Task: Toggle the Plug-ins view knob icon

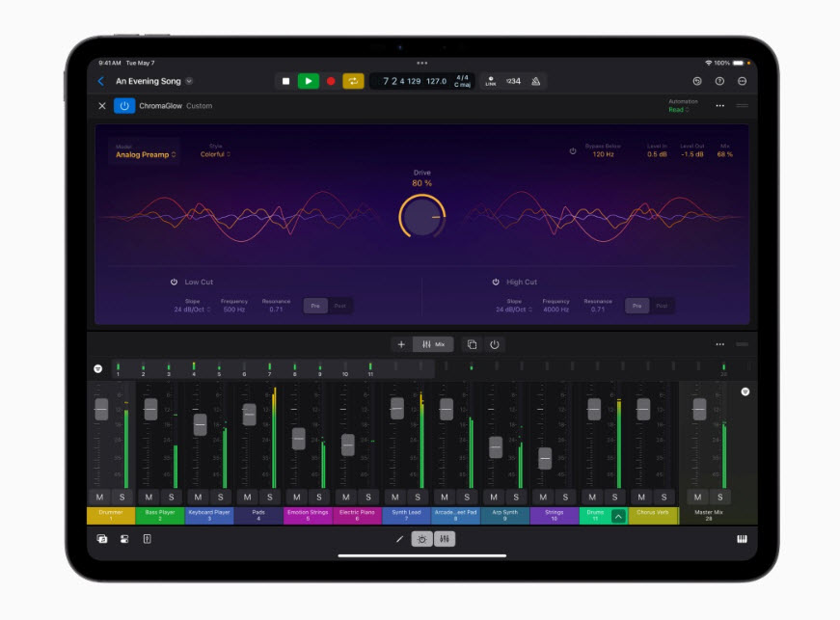Action: (x=422, y=539)
